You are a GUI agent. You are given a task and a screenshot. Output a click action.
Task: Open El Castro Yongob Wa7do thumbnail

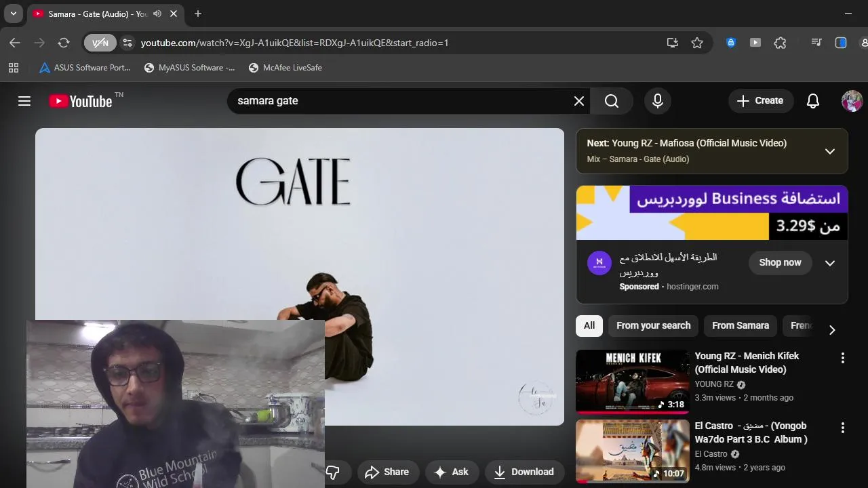633,451
